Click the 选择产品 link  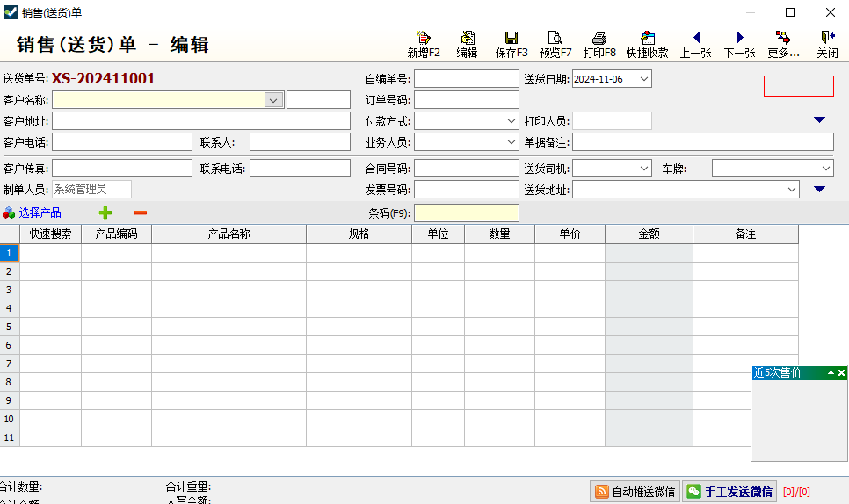pyautogui.click(x=40, y=212)
